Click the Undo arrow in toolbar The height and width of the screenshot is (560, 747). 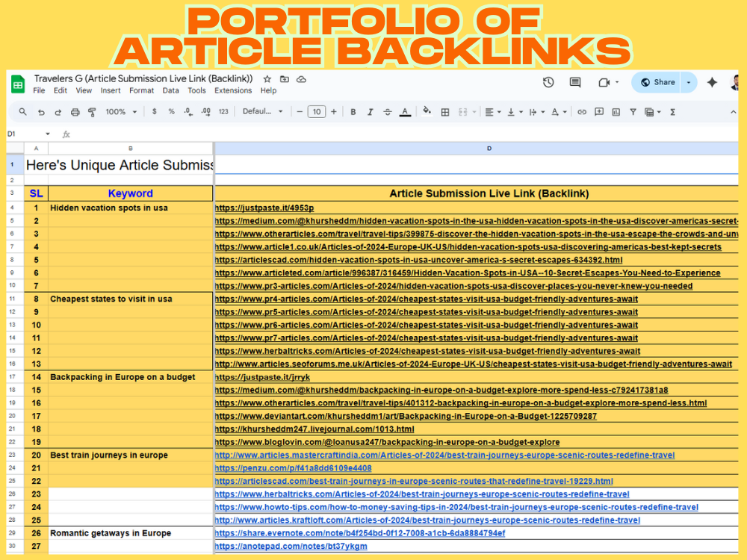point(41,112)
